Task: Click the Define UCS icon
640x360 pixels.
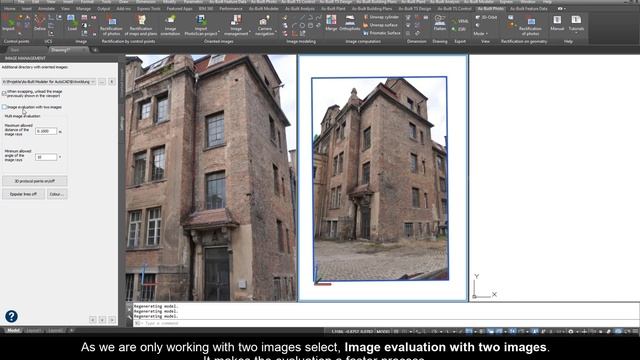Action: 40,23
